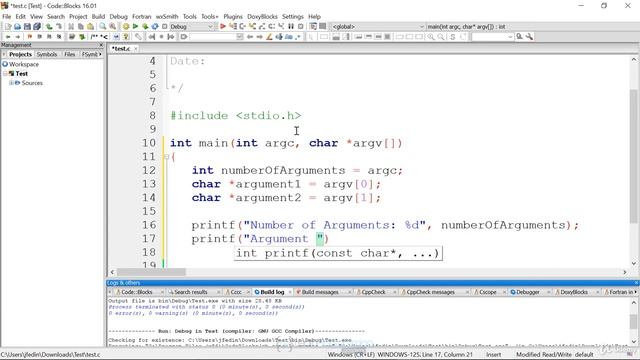
Task: Click the Copy toolbar icon
Action: coord(81,27)
